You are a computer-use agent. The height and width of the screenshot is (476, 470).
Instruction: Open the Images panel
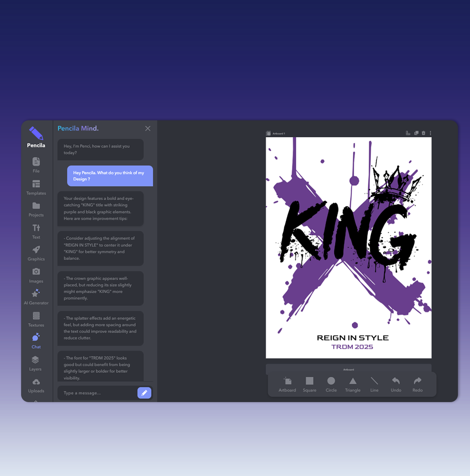pos(36,275)
